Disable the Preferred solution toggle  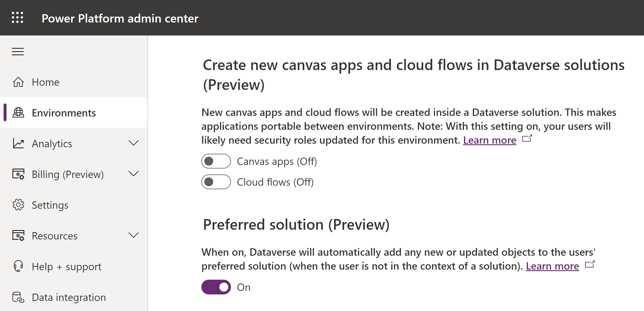click(216, 287)
